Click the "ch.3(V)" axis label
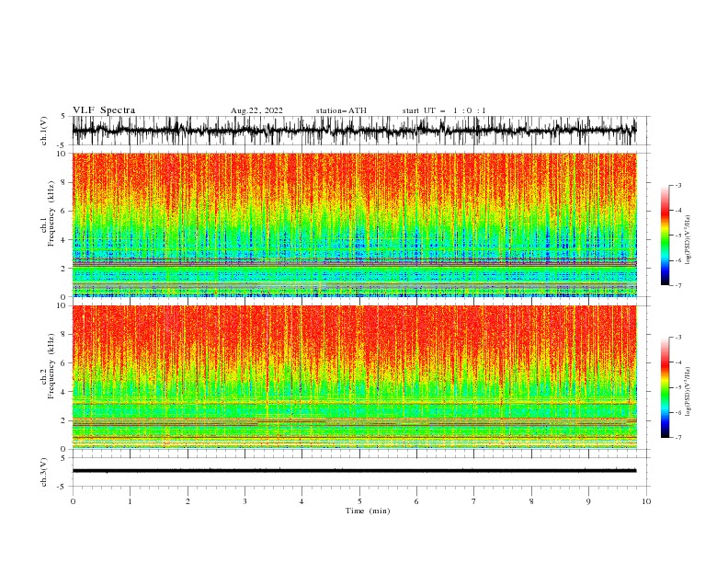Image resolution: width=728 pixels, height=563 pixels. (x=44, y=472)
